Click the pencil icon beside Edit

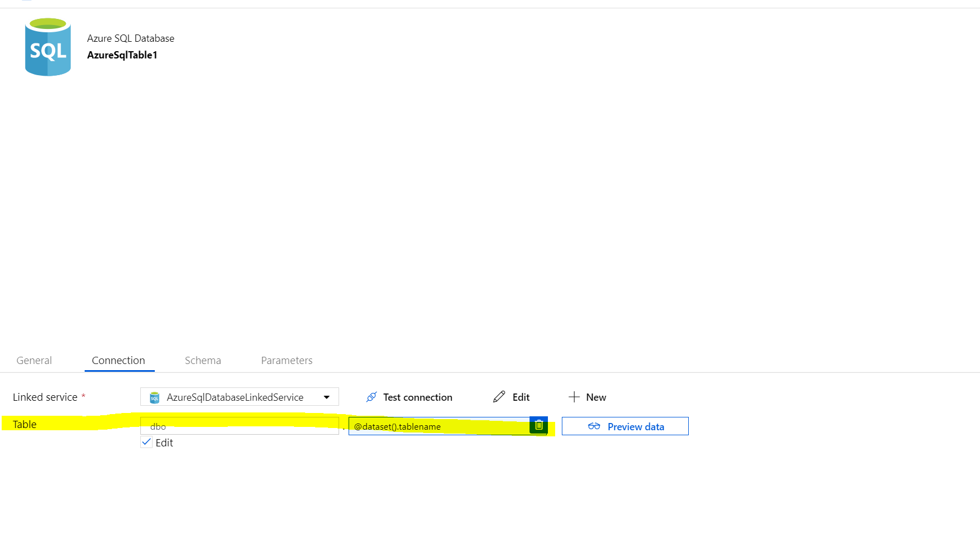(x=499, y=397)
